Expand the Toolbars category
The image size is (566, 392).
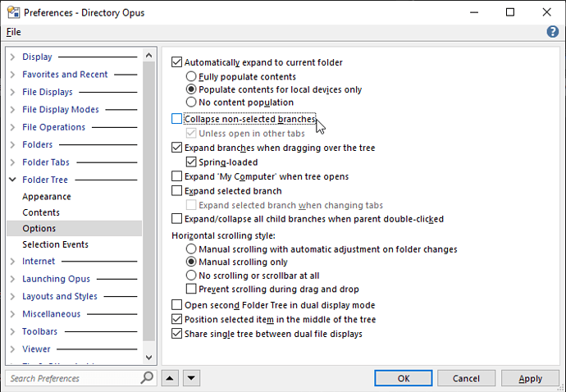[12, 331]
